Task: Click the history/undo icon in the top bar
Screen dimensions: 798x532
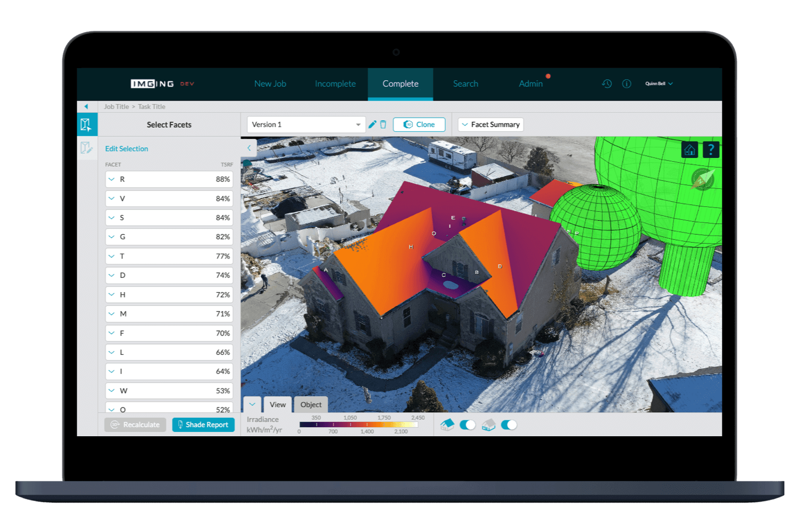Action: pyautogui.click(x=606, y=84)
